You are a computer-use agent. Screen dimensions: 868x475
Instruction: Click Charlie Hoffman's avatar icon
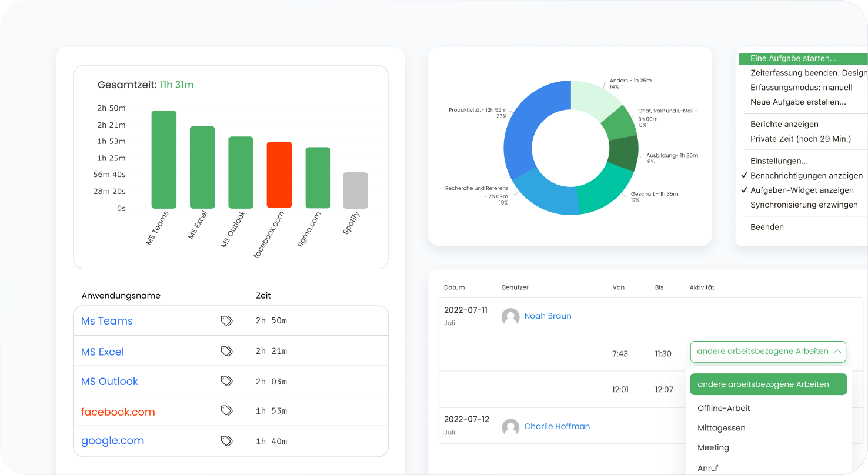(510, 427)
